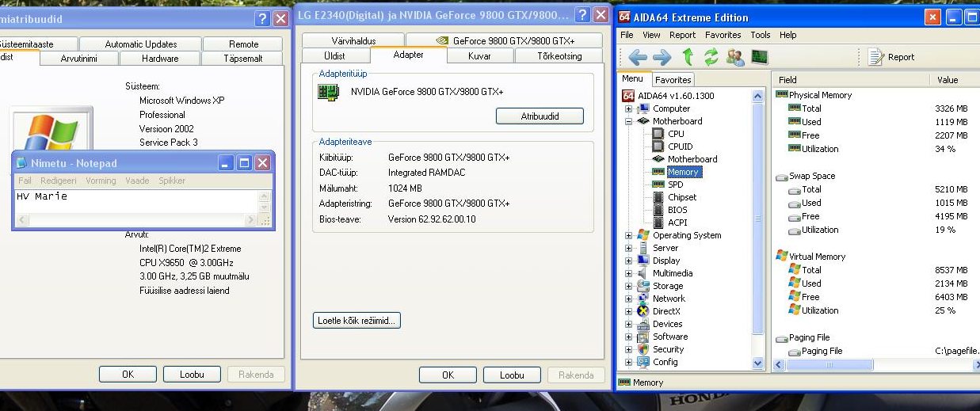Open the Värvihaldus tab
Viewport: 980px width, 411px height.
tap(354, 40)
